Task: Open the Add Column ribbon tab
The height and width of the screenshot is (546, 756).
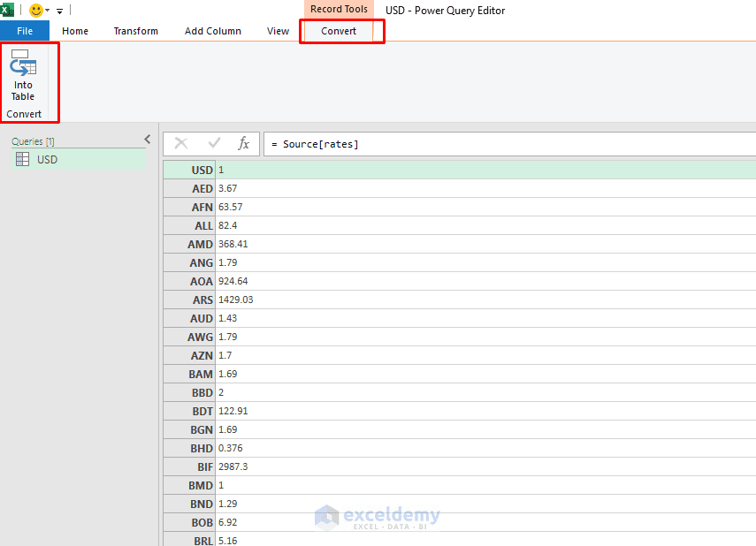Action: [x=212, y=31]
